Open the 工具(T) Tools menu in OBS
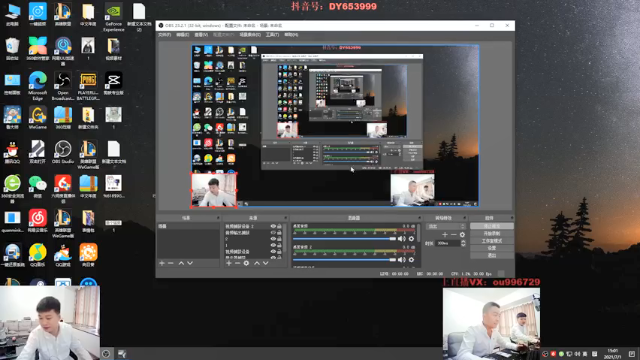Image resolution: width=640 pixels, height=360 pixels. coord(272,35)
